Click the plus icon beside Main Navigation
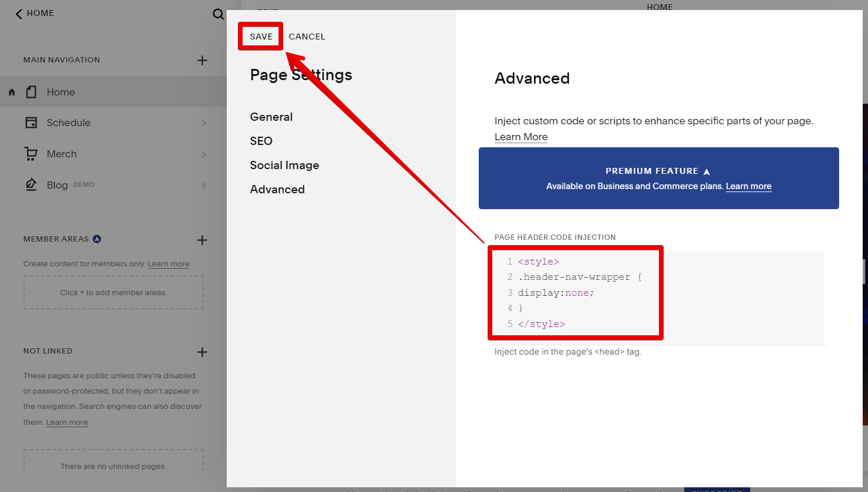The image size is (868, 492). 202,60
